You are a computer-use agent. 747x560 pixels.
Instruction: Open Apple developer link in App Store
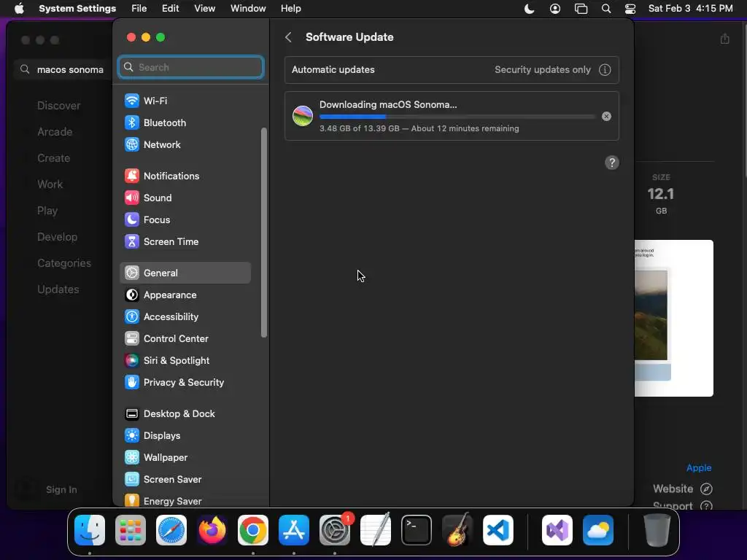698,468
